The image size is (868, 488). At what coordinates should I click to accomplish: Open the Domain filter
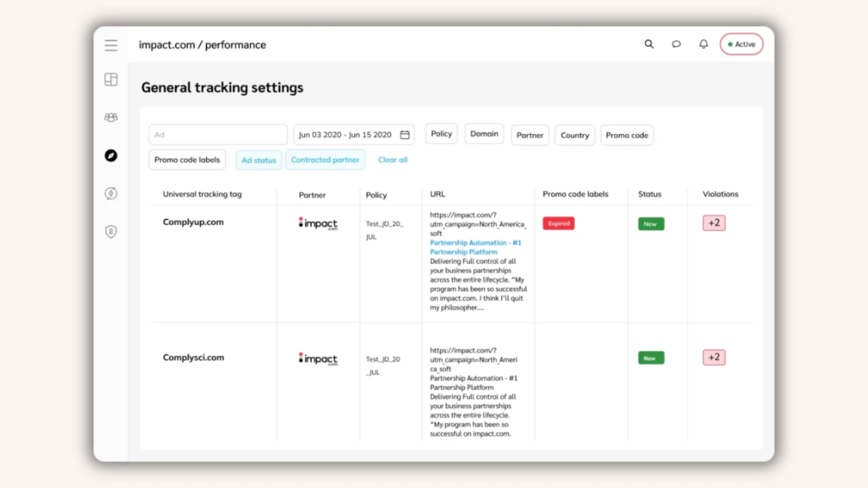pyautogui.click(x=484, y=134)
